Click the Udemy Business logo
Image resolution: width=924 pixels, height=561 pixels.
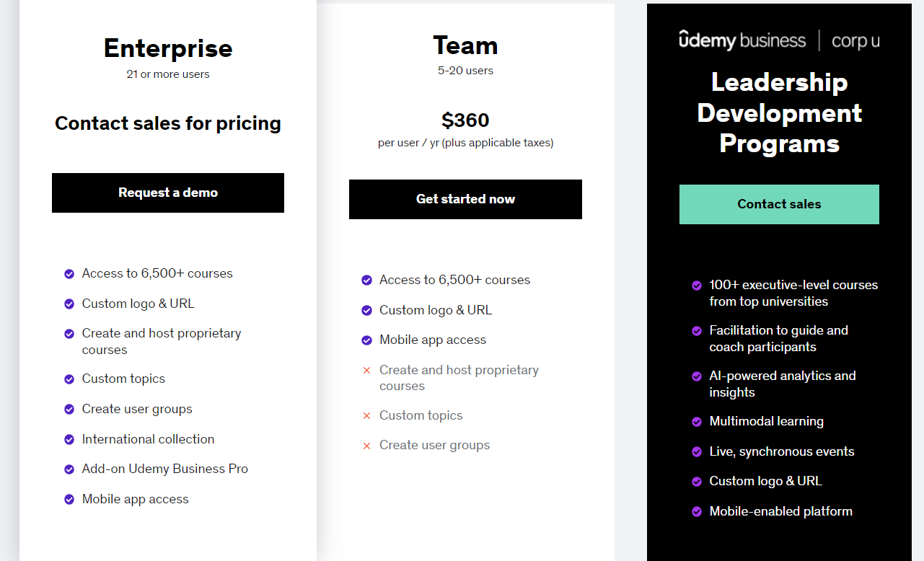point(742,40)
